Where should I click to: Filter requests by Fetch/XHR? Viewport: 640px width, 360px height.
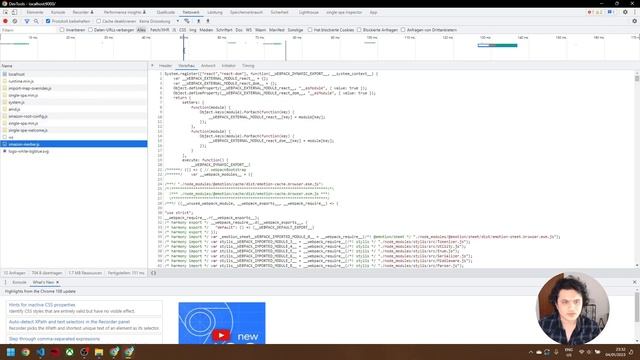tap(160, 30)
